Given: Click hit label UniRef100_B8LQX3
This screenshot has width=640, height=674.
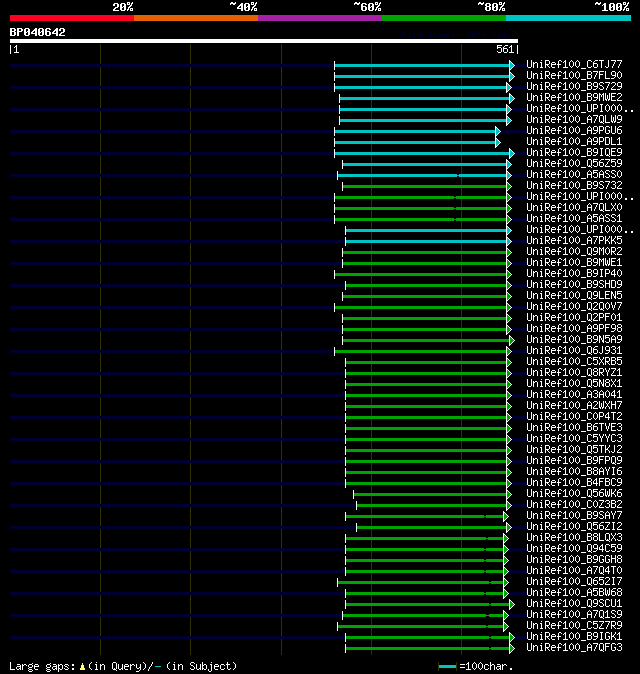Looking at the screenshot, I should coord(574,538).
